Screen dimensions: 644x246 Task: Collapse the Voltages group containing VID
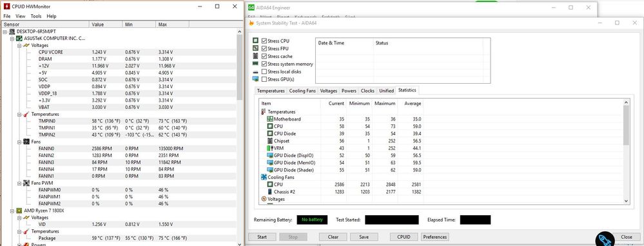click(x=19, y=217)
